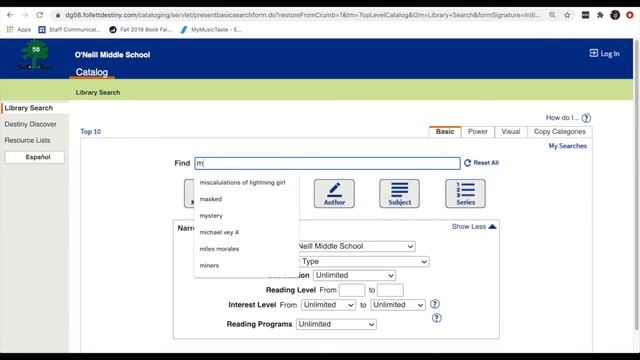
Task: Open the MyMusicTaste bookmark
Action: click(x=211, y=29)
